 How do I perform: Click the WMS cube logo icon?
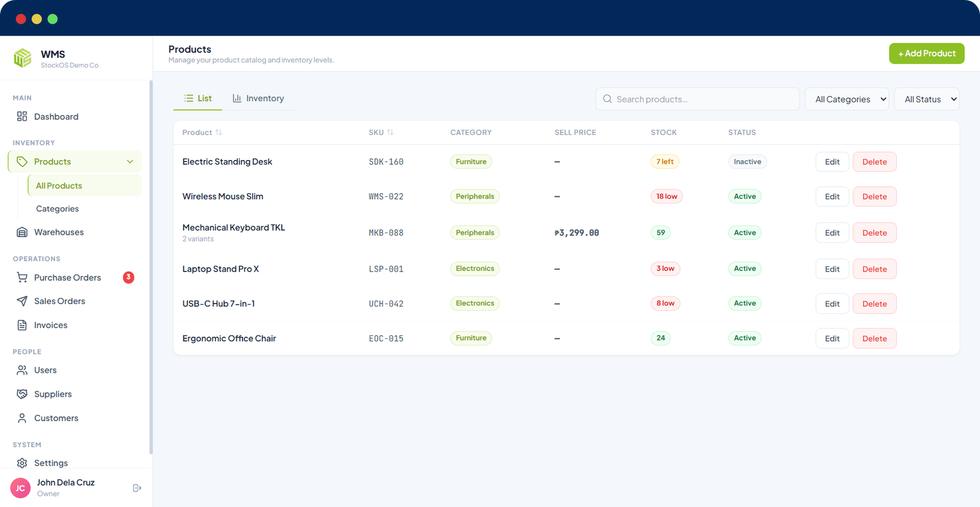pos(23,58)
